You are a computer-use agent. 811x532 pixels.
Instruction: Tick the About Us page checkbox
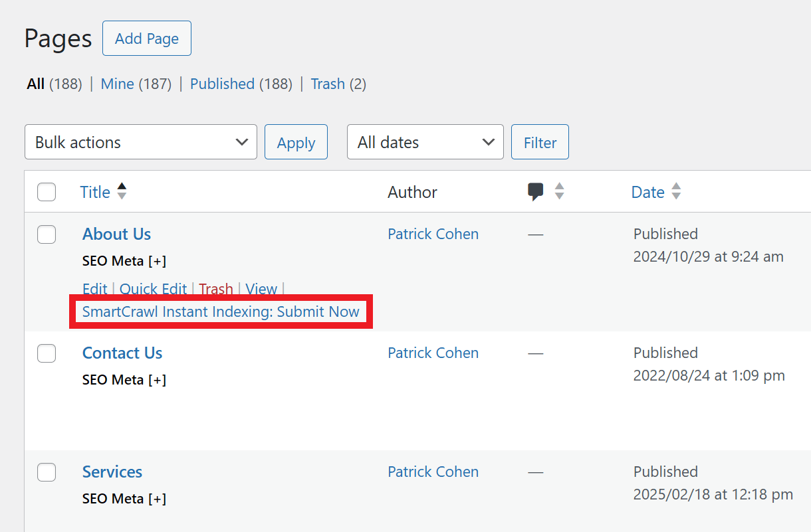47,234
